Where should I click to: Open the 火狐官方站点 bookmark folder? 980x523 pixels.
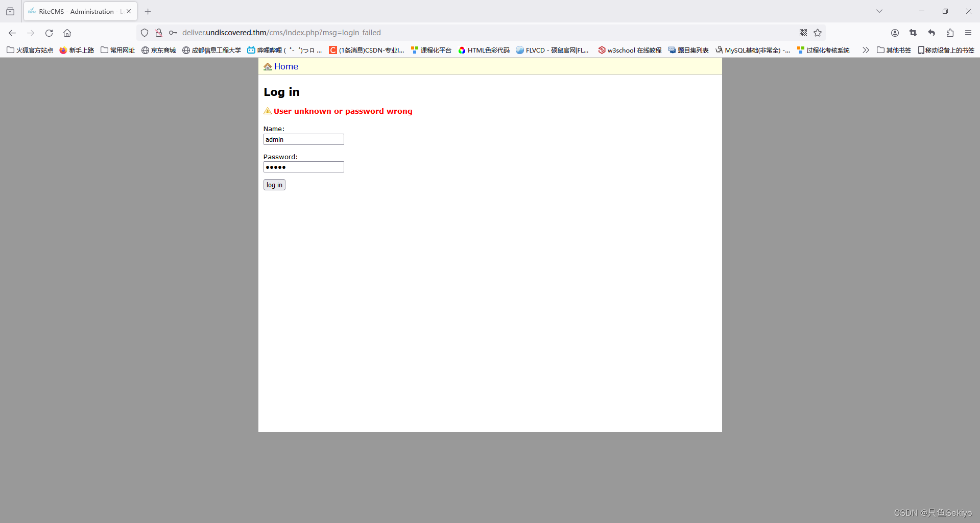(30, 50)
